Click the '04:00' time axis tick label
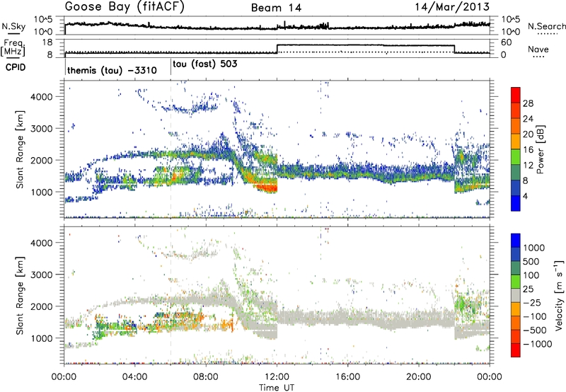 coord(134,377)
